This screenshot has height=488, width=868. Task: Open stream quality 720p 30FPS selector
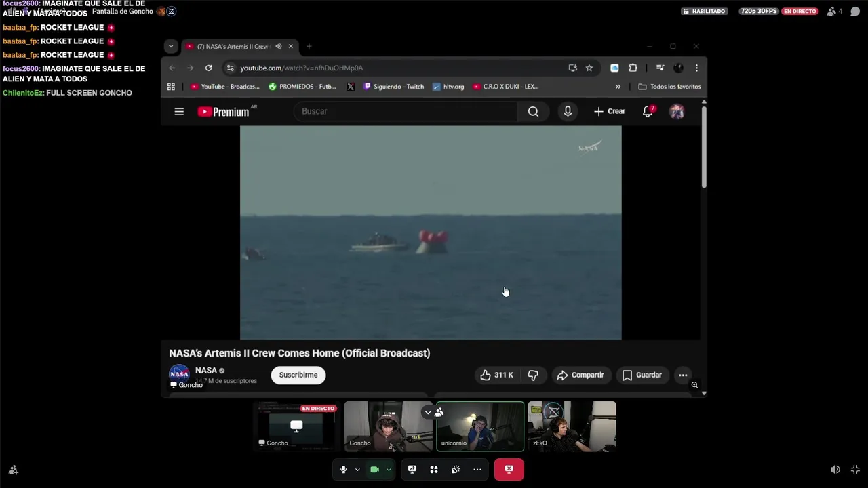coord(758,11)
